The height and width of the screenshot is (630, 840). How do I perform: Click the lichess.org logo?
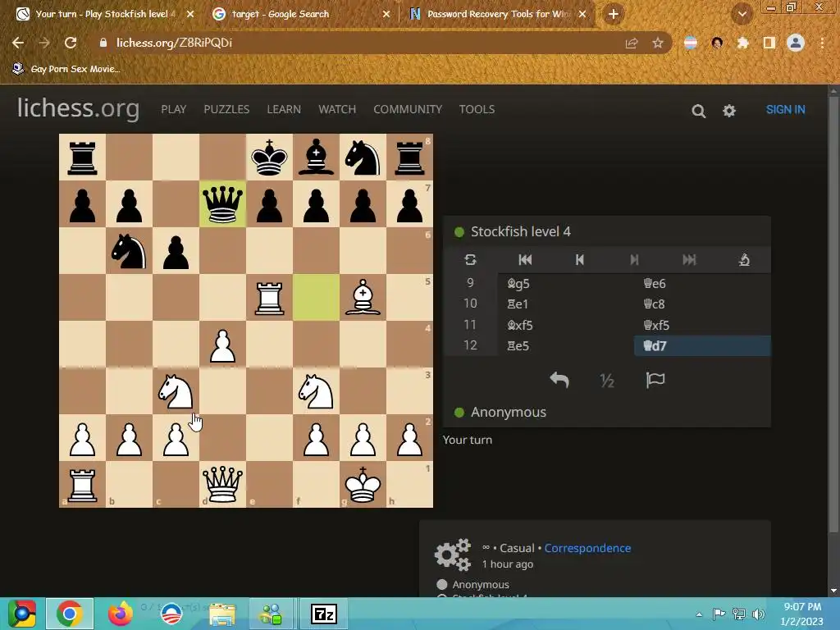(x=78, y=109)
